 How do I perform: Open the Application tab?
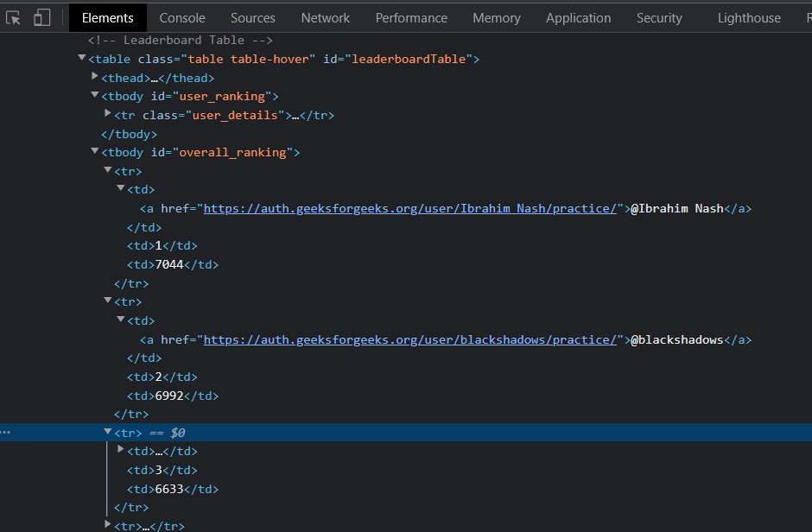coord(578,18)
